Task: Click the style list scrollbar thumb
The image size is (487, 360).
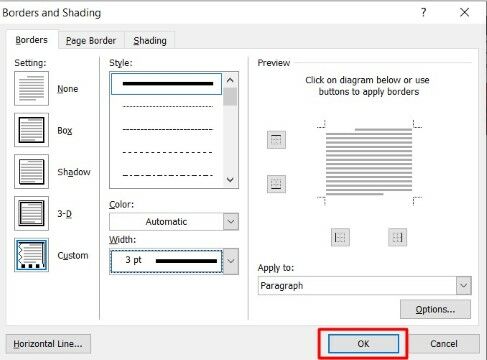Action: point(230,97)
